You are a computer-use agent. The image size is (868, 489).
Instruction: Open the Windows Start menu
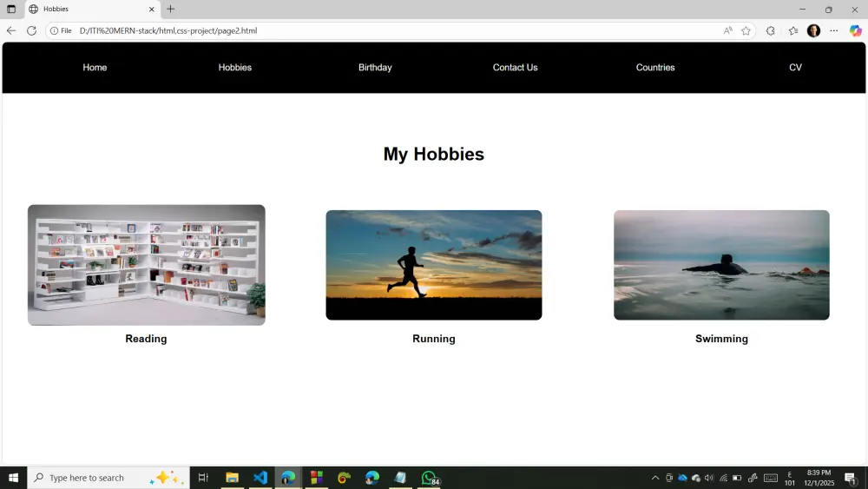click(13, 478)
